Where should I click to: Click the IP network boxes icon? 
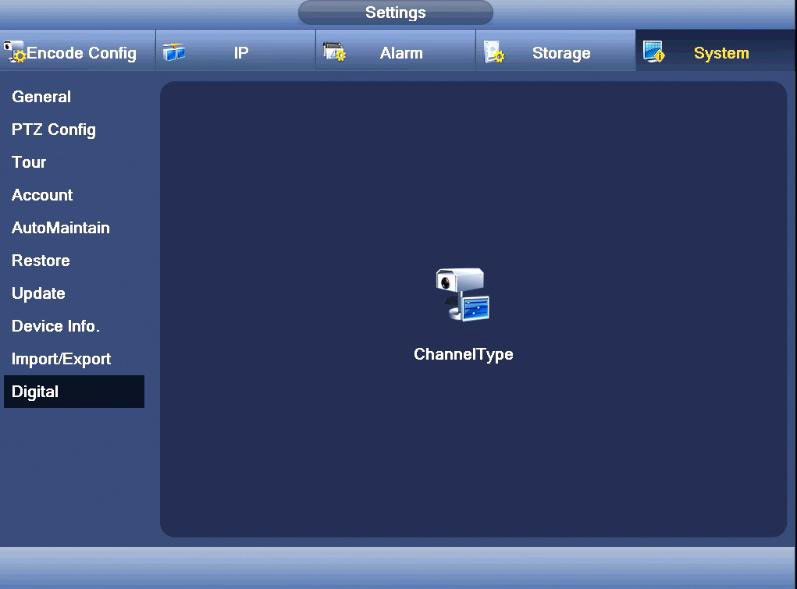(x=174, y=52)
